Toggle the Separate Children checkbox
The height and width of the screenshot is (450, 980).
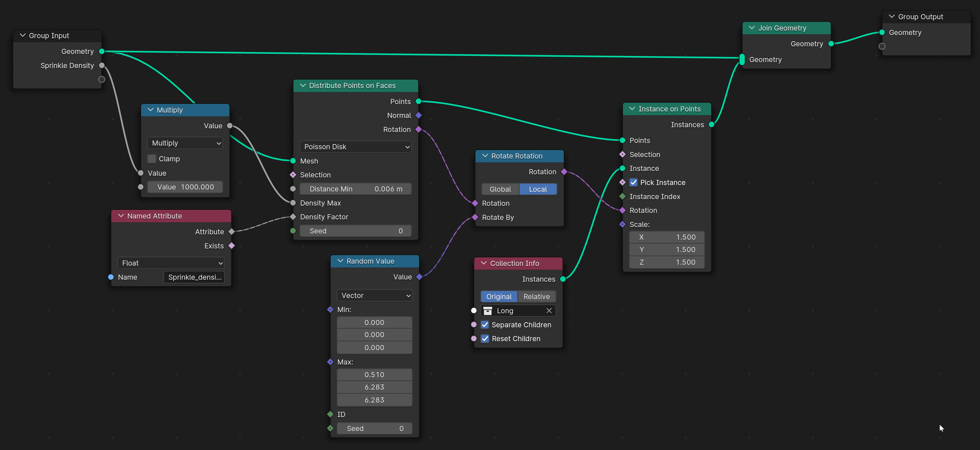click(x=485, y=325)
